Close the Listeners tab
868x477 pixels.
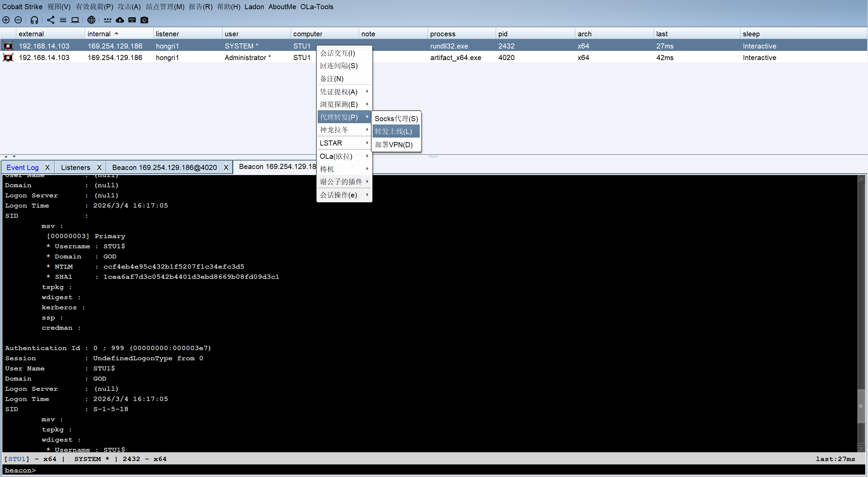pos(99,168)
